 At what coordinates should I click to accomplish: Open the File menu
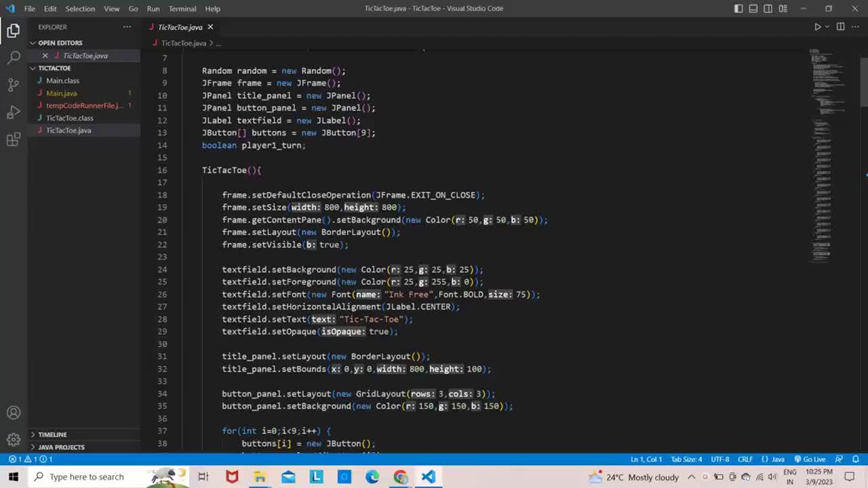(30, 9)
